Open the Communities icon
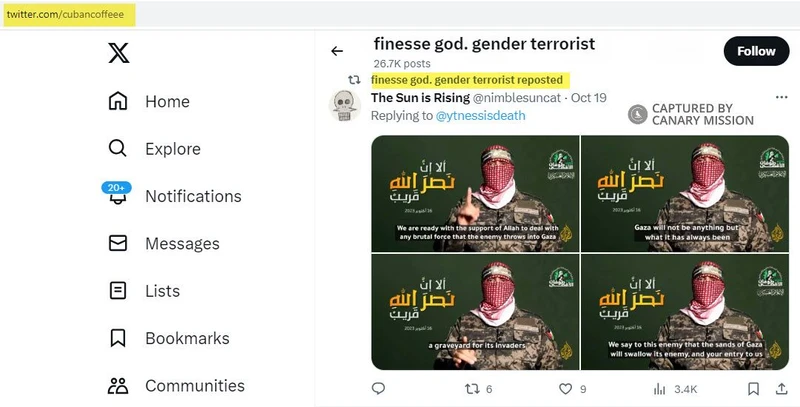This screenshot has height=407, width=800. coord(118,386)
